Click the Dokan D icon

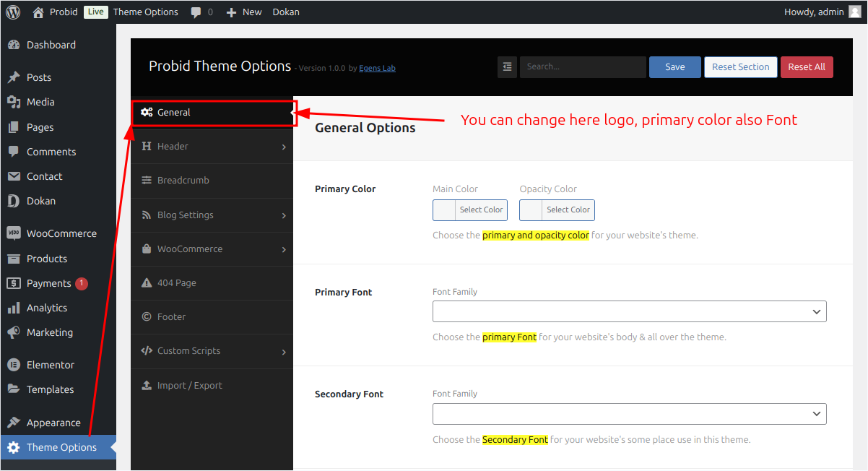pyautogui.click(x=14, y=201)
